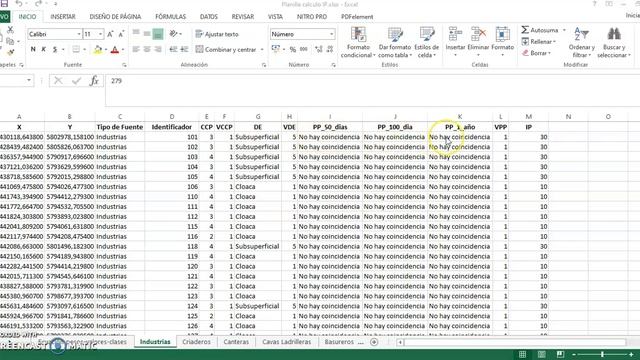Open the underline style dropdown arrow
This screenshot has height=360, width=640.
pos(63,50)
